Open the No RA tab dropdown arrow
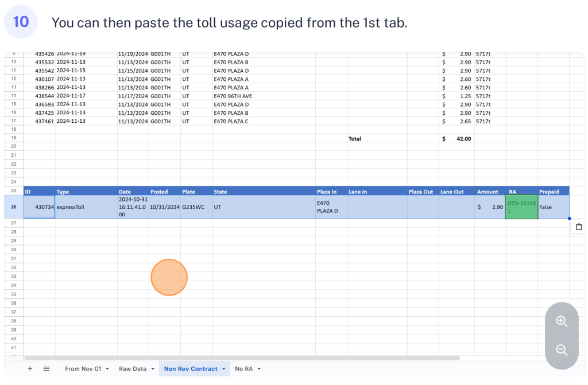 tap(259, 369)
